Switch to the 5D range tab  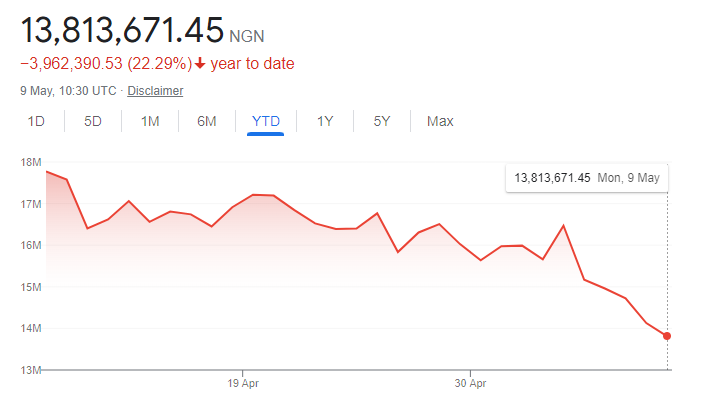pyautogui.click(x=93, y=121)
